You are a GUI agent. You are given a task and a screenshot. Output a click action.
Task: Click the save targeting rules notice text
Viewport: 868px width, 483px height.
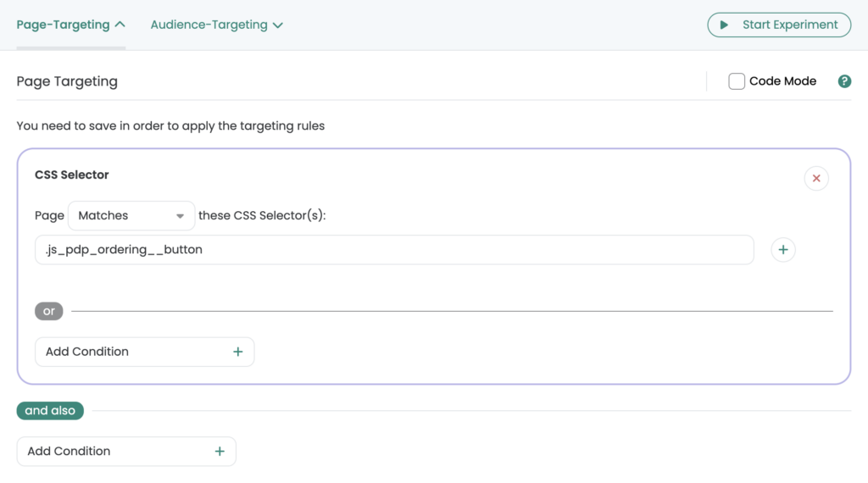click(x=170, y=126)
